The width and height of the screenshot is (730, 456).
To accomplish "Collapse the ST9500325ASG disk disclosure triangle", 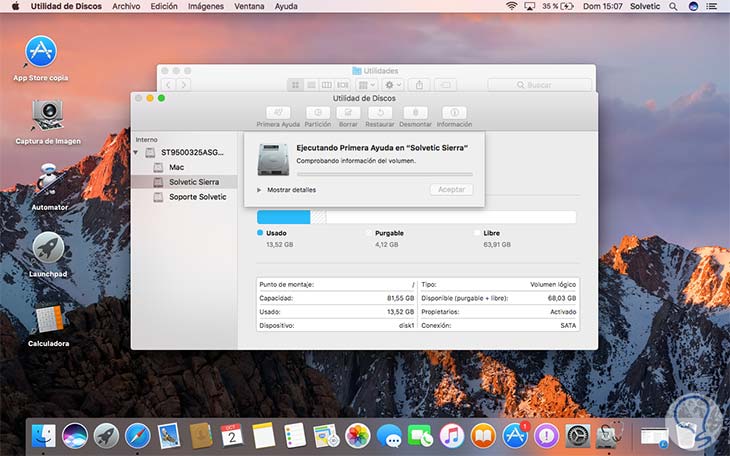I will click(136, 152).
